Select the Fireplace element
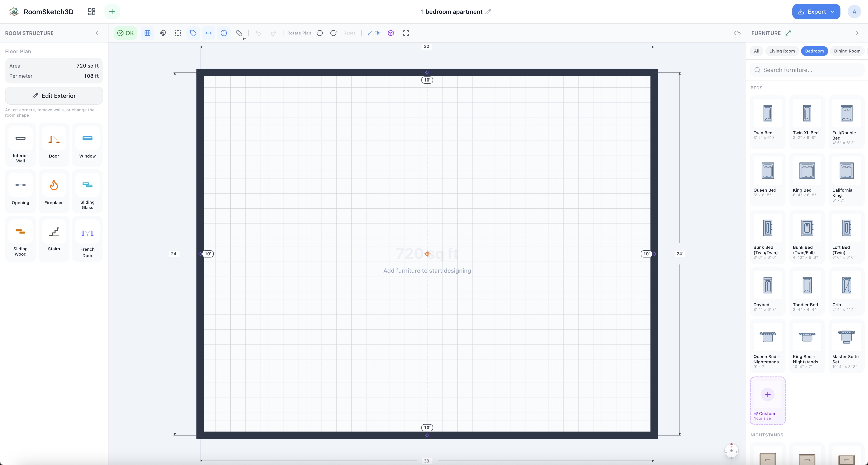This screenshot has height=465, width=868. (54, 191)
